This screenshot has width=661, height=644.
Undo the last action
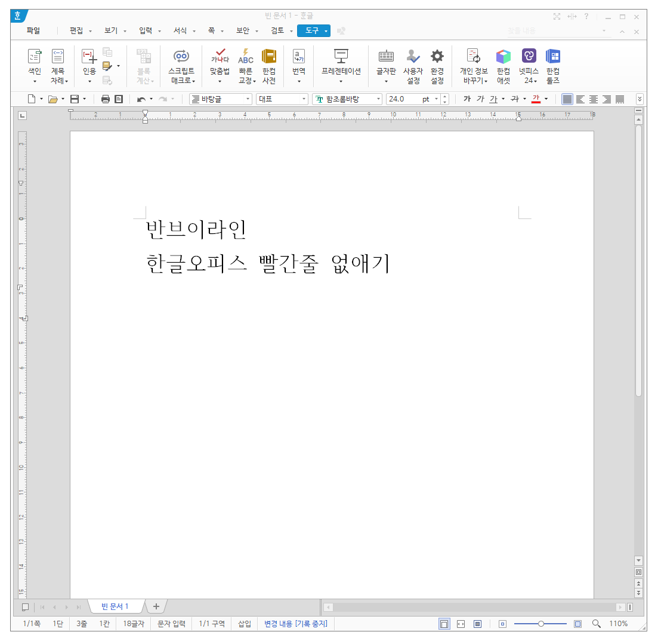[141, 99]
